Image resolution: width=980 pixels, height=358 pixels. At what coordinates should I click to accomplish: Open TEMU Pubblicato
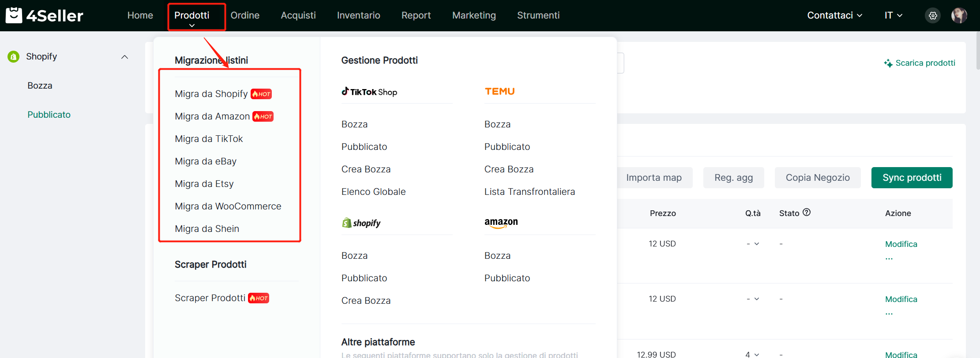507,147
